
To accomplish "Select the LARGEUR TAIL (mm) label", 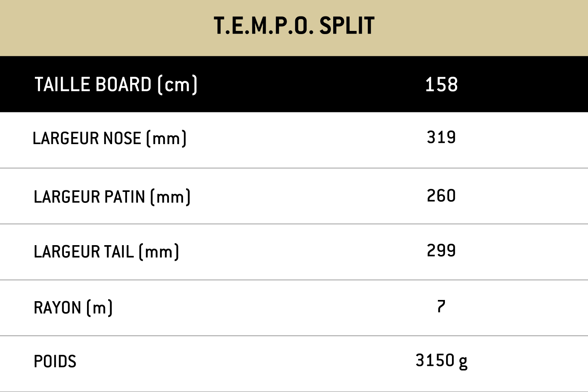I will 106,252.
